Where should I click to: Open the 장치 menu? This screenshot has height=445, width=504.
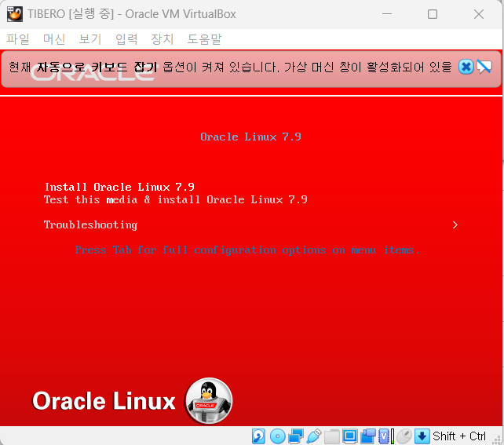click(163, 39)
